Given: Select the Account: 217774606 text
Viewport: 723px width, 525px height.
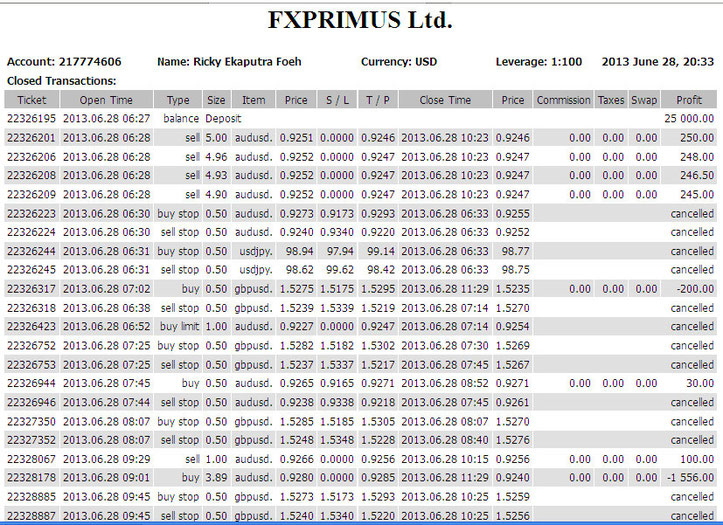Looking at the screenshot, I should coord(64,62).
